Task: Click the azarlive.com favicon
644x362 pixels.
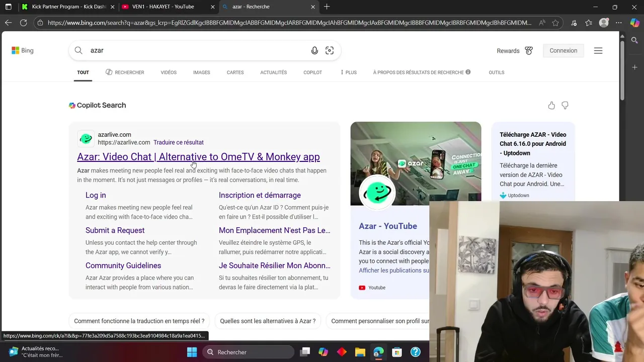Action: pyautogui.click(x=86, y=138)
